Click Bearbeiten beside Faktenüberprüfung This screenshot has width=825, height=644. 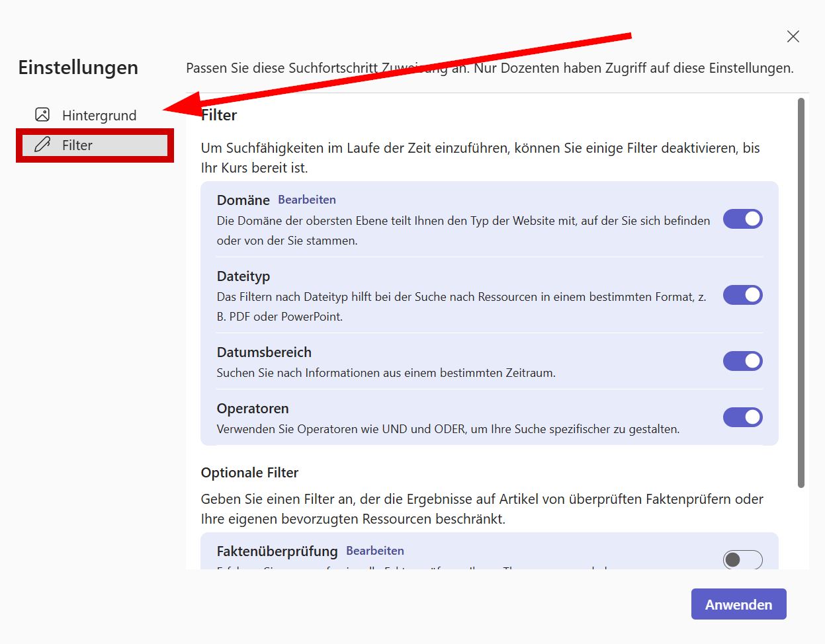pyautogui.click(x=374, y=551)
